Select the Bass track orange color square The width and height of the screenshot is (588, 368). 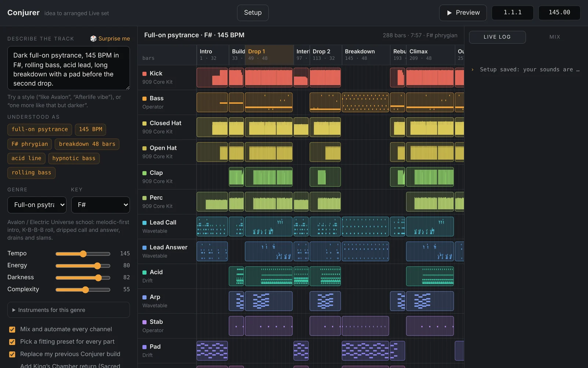[x=144, y=98]
